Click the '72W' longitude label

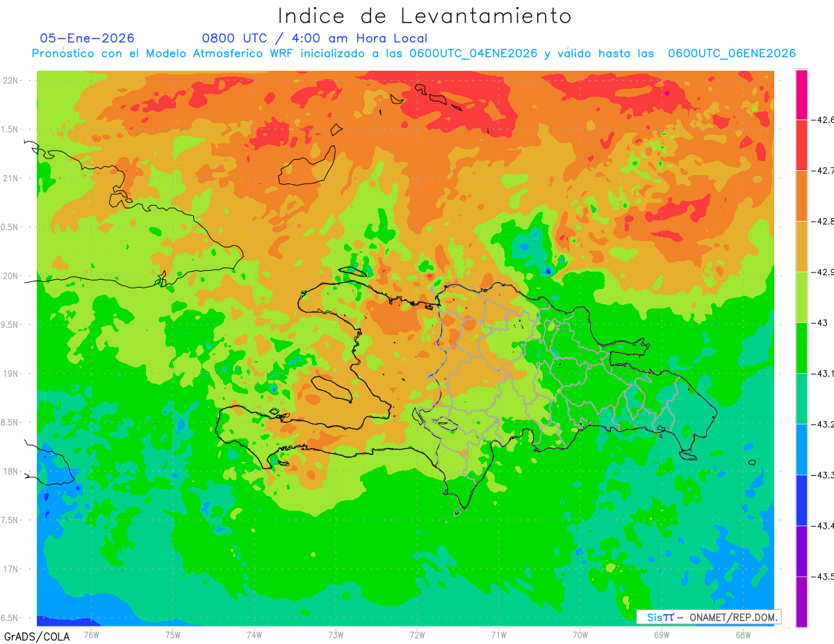[417, 635]
